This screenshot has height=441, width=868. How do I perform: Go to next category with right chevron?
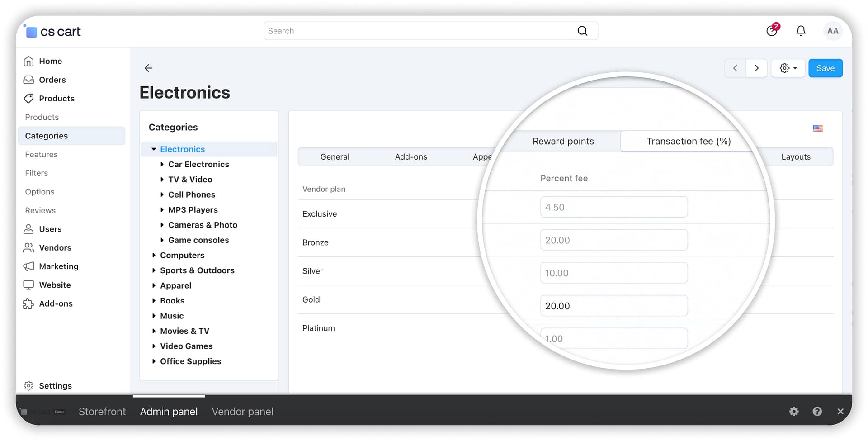coord(756,68)
